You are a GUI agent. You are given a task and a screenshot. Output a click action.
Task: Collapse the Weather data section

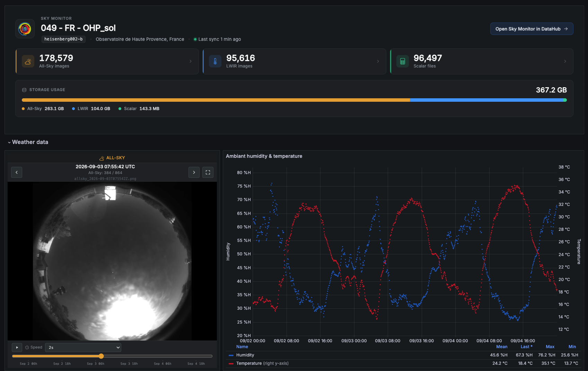[28, 142]
